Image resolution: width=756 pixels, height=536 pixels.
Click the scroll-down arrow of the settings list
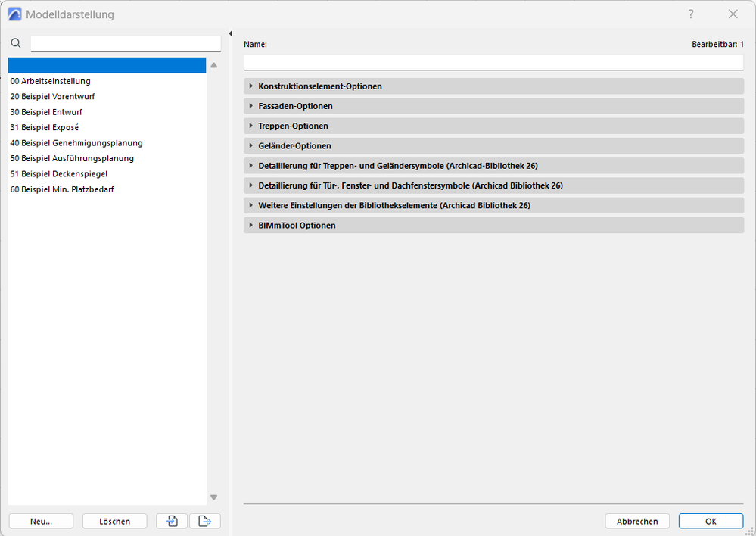click(x=213, y=497)
